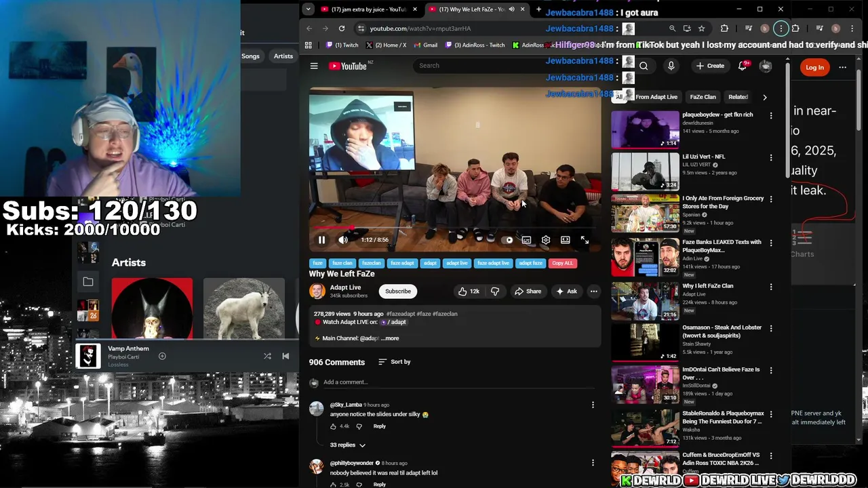Viewport: 868px width, 488px height.
Task: Pause the YouTube video
Action: click(321, 240)
